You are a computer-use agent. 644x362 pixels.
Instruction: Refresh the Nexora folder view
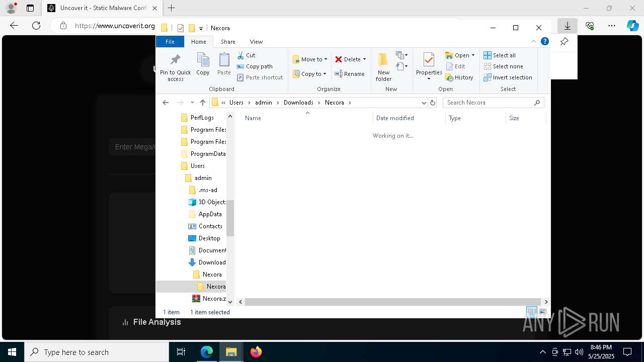pyautogui.click(x=433, y=103)
